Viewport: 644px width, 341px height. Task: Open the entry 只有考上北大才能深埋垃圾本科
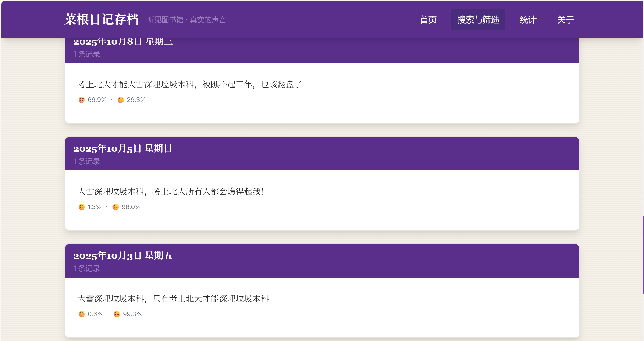(173, 299)
